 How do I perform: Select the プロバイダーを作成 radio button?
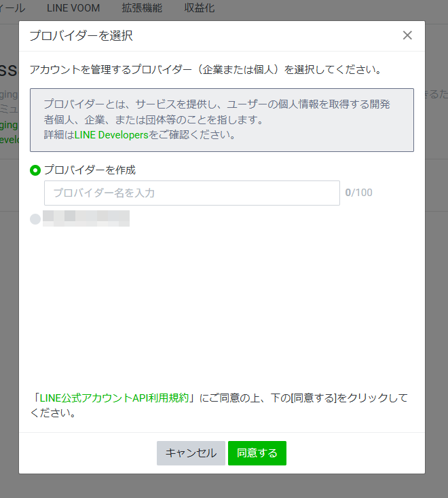click(x=35, y=170)
